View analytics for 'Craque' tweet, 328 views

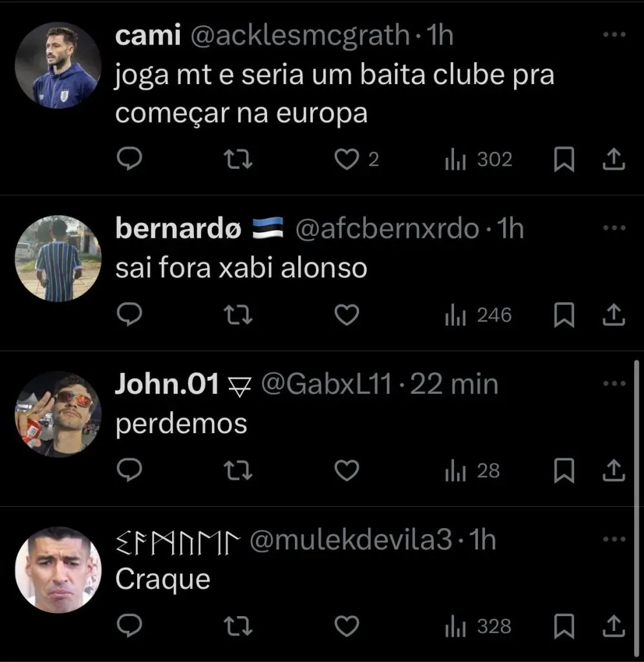click(x=478, y=626)
